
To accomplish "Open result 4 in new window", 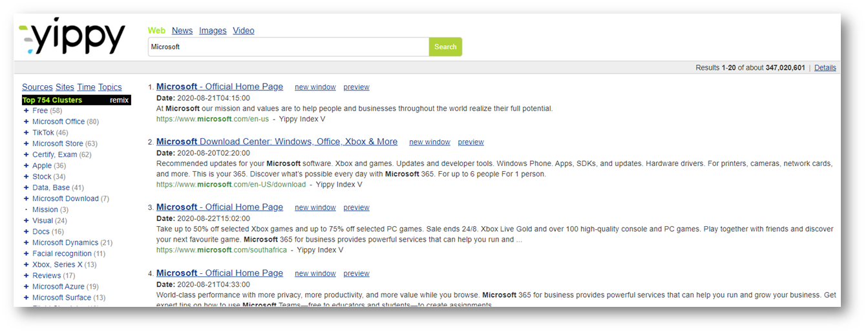I will coord(315,273).
